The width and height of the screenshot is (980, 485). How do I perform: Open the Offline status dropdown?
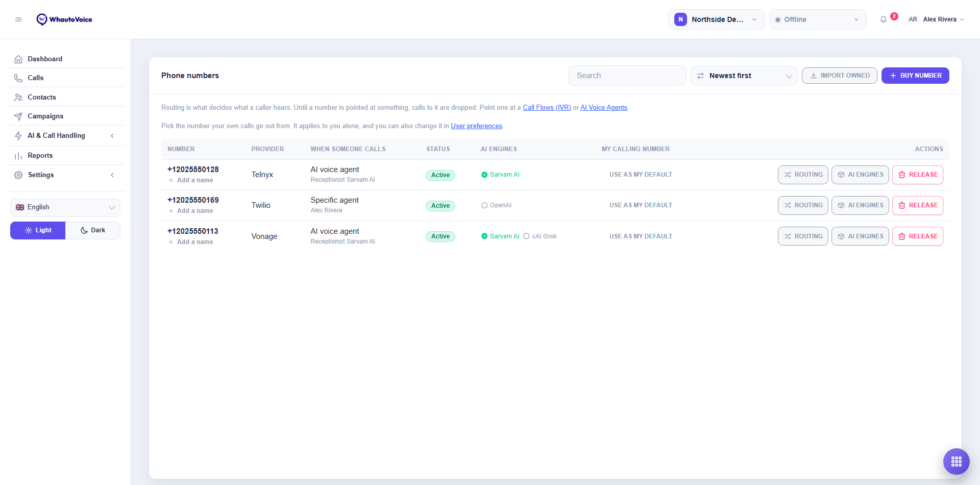pos(818,19)
